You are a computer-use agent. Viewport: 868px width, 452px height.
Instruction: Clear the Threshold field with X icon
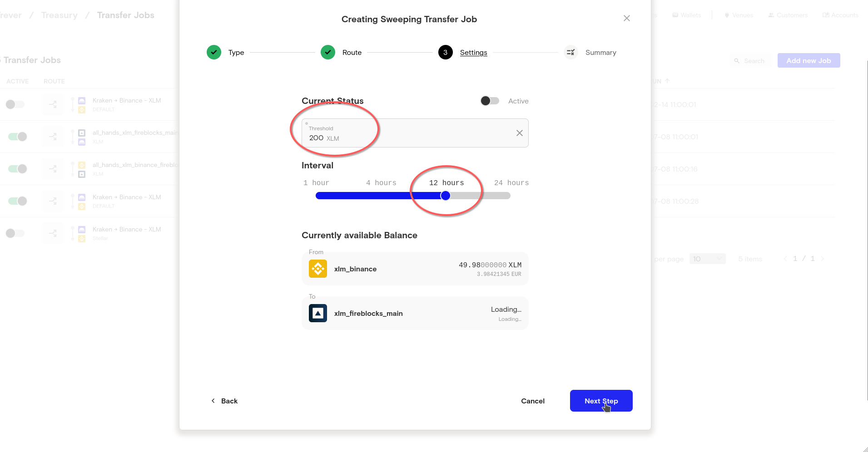point(519,133)
